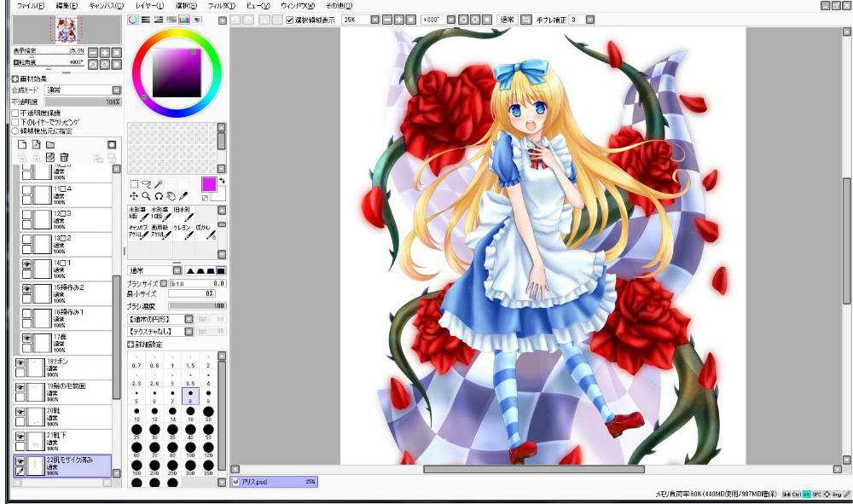Select brush size 20 preset
Viewport: 853px width, 504px height.
[x=209, y=411]
